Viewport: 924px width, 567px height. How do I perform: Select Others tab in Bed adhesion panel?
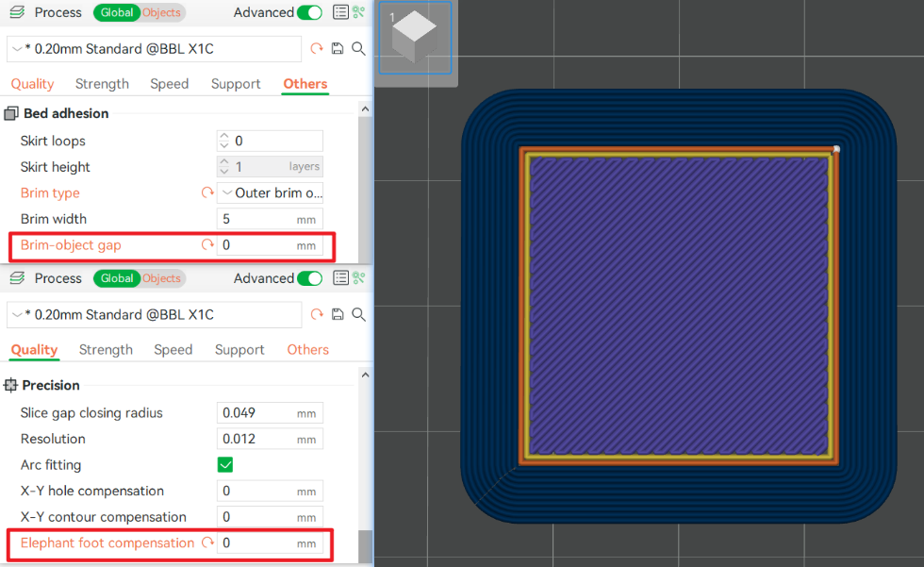[305, 84]
